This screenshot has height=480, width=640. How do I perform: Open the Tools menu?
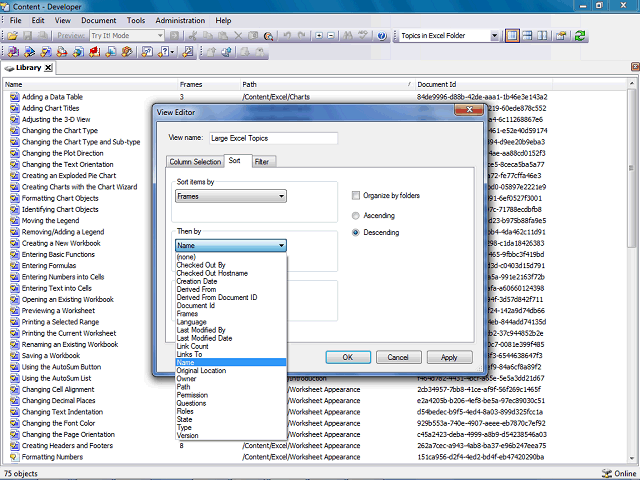click(136, 20)
